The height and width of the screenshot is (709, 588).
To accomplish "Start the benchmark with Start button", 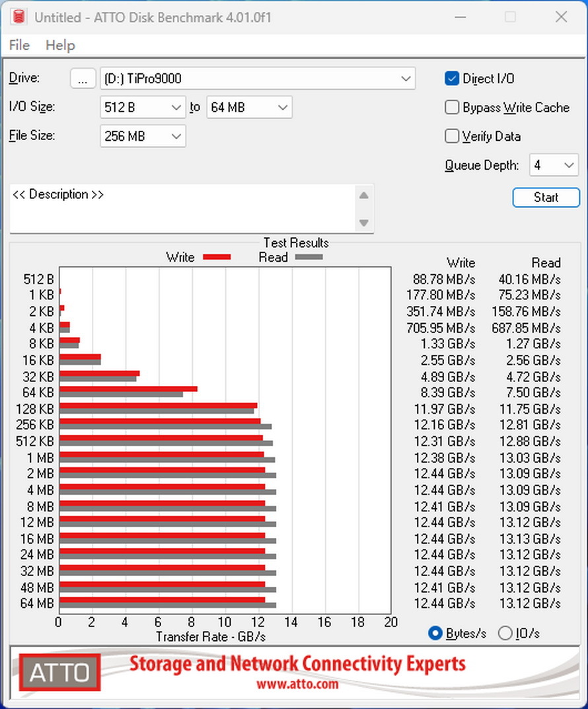I will click(546, 198).
